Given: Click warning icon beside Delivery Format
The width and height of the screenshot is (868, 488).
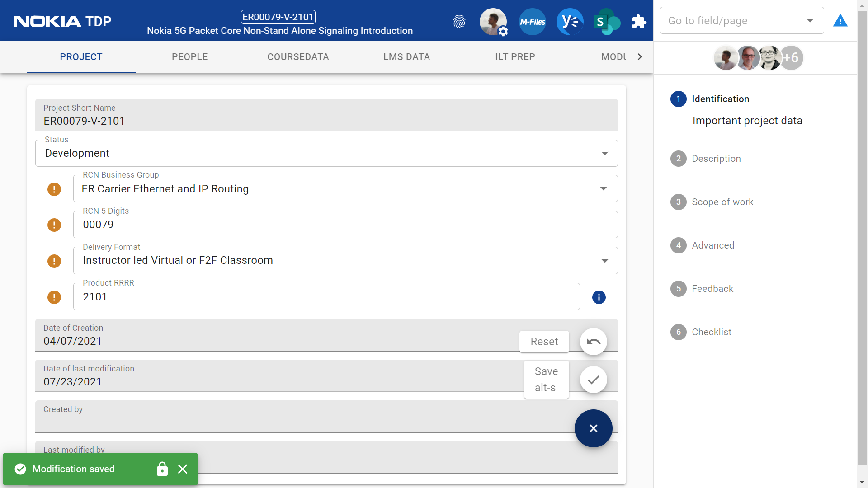Looking at the screenshot, I should click(54, 261).
